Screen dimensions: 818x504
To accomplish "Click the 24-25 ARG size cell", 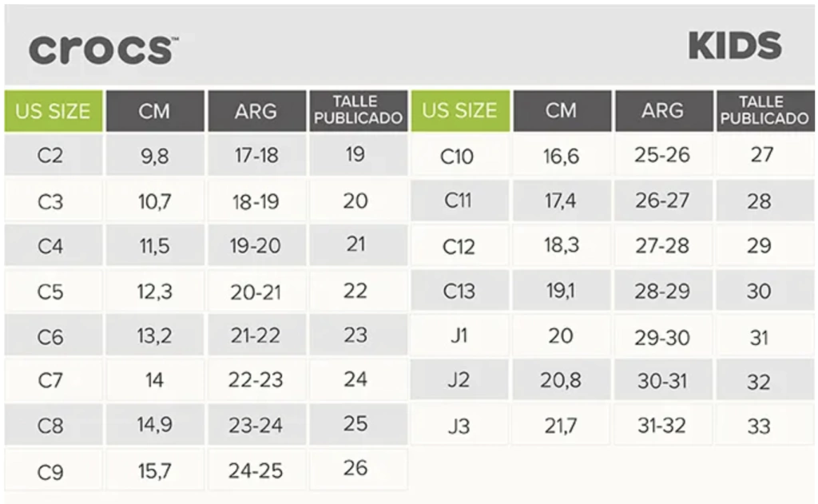I will (x=256, y=470).
